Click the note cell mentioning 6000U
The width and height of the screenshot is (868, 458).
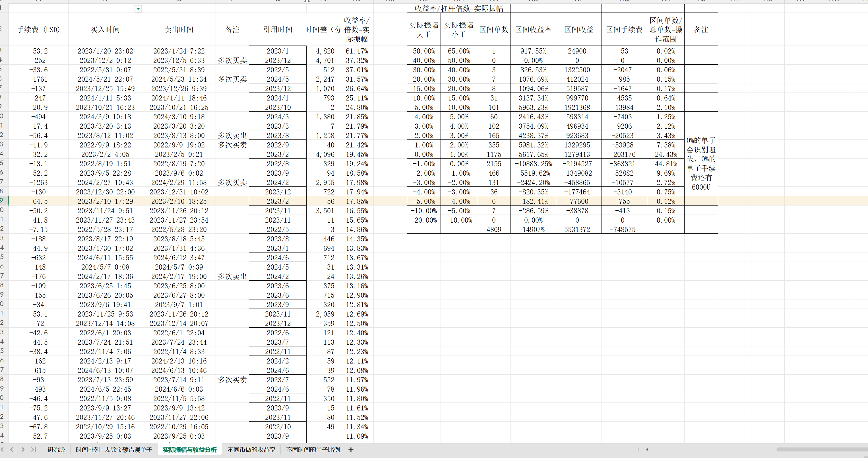701,163
